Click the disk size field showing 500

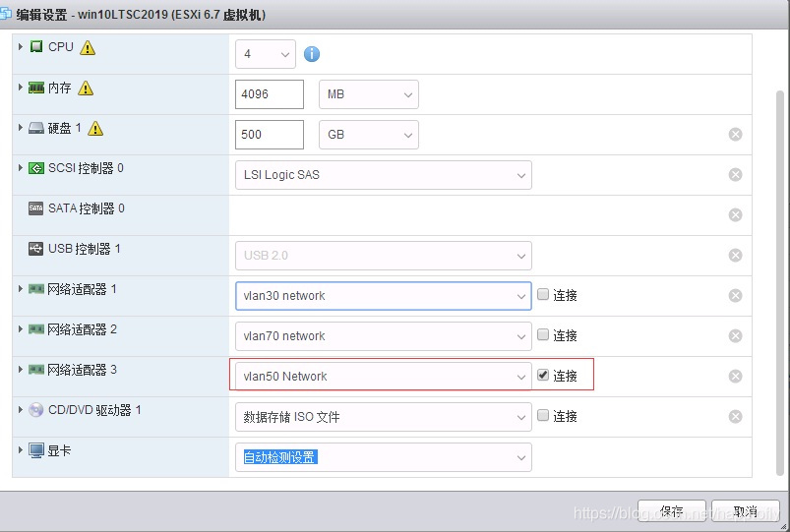(x=270, y=135)
